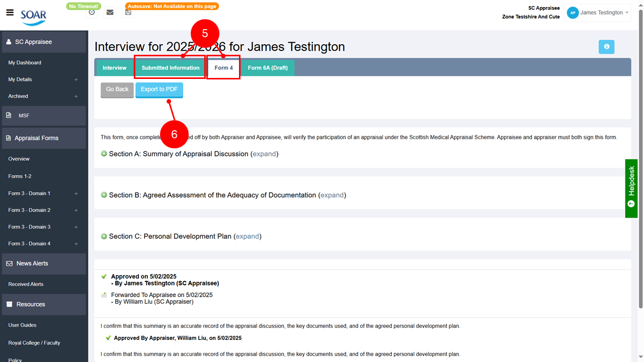Screen dimensions: 644x362
Task: Open the Helpdesk side tab
Action: click(x=631, y=188)
